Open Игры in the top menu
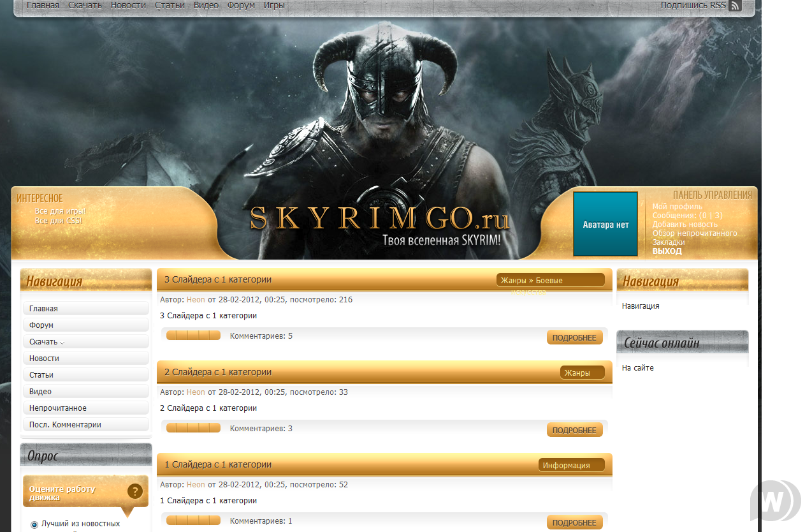The width and height of the screenshot is (812, 532). click(274, 5)
